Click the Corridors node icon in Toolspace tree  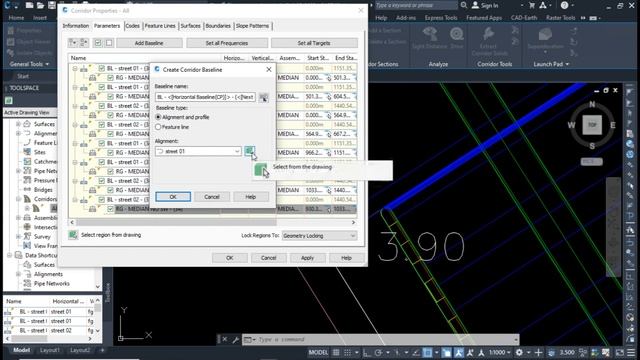coord(27,199)
